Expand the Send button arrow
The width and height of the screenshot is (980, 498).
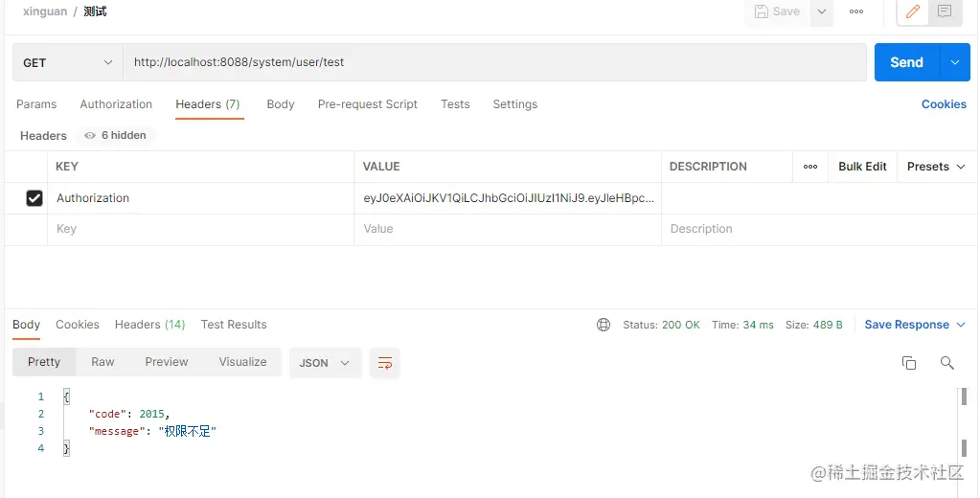pyautogui.click(x=954, y=62)
